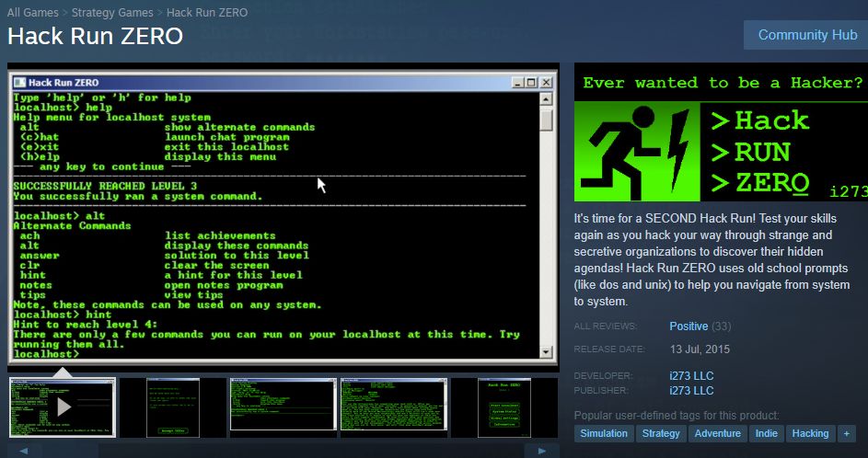Image resolution: width=868 pixels, height=458 pixels.
Task: Click the Strategy tag
Action: [x=661, y=434]
